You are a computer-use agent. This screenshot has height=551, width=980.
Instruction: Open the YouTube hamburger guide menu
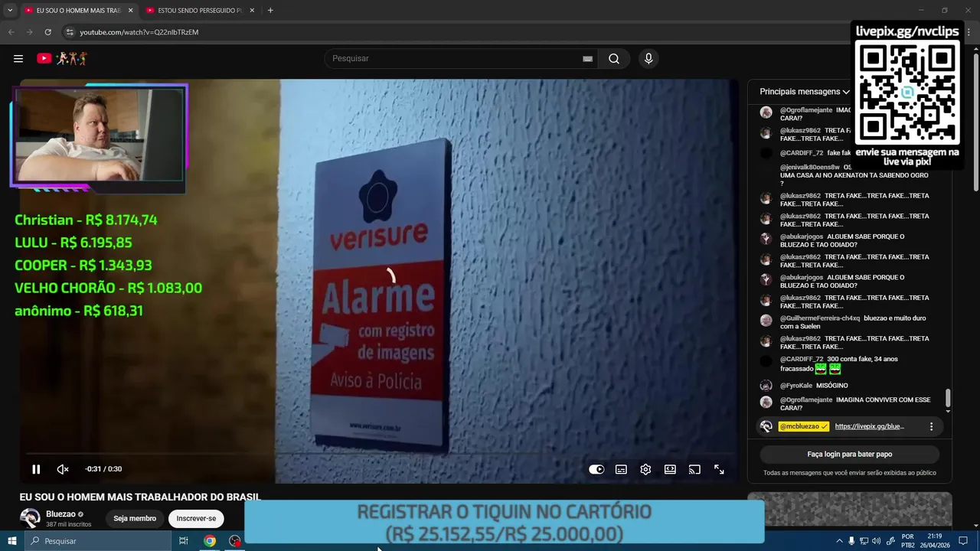tap(18, 58)
